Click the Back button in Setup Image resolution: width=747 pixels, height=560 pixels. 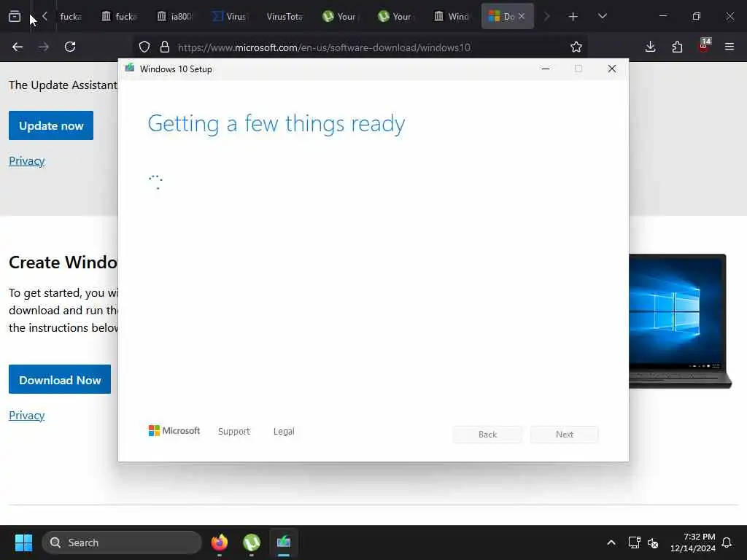pos(487,435)
